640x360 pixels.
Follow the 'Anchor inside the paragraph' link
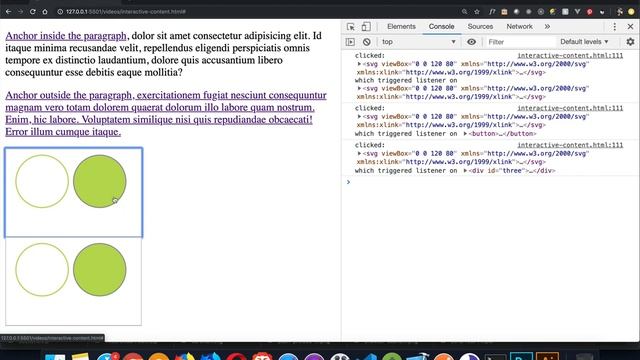point(66,36)
